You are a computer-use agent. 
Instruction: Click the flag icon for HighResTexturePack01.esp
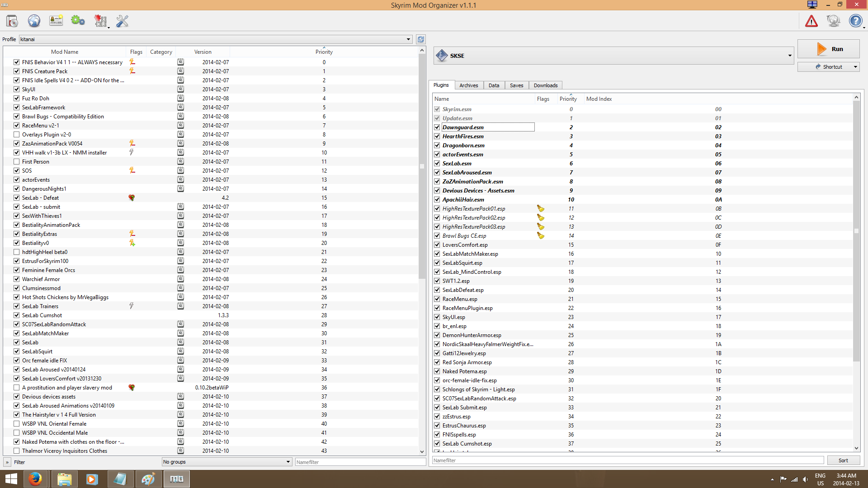541,208
